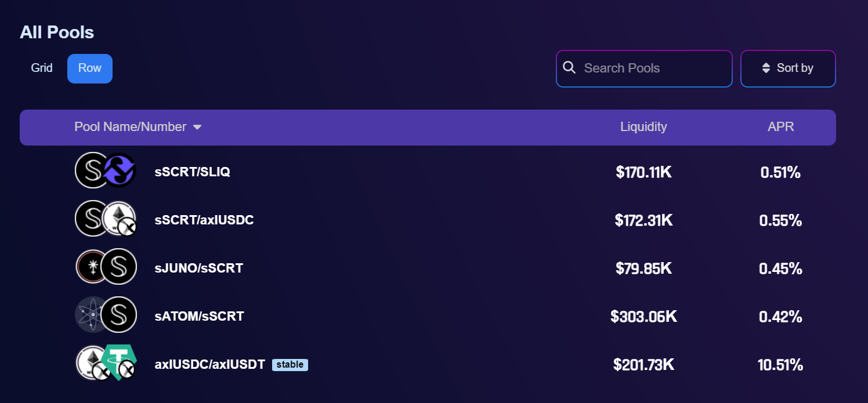Click the Pool Name/Number sort arrow
This screenshot has height=403, width=868.
point(197,127)
